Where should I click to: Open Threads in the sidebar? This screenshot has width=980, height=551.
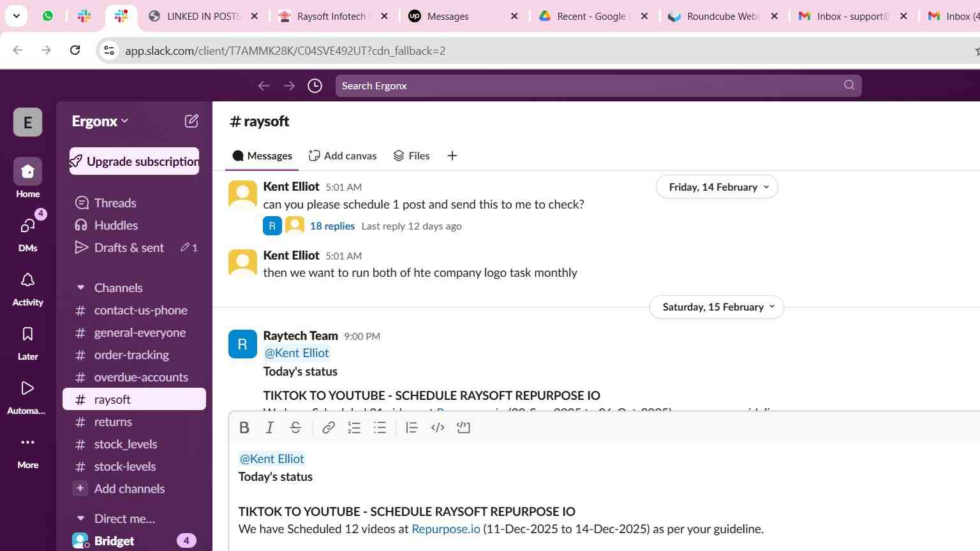pos(134,203)
